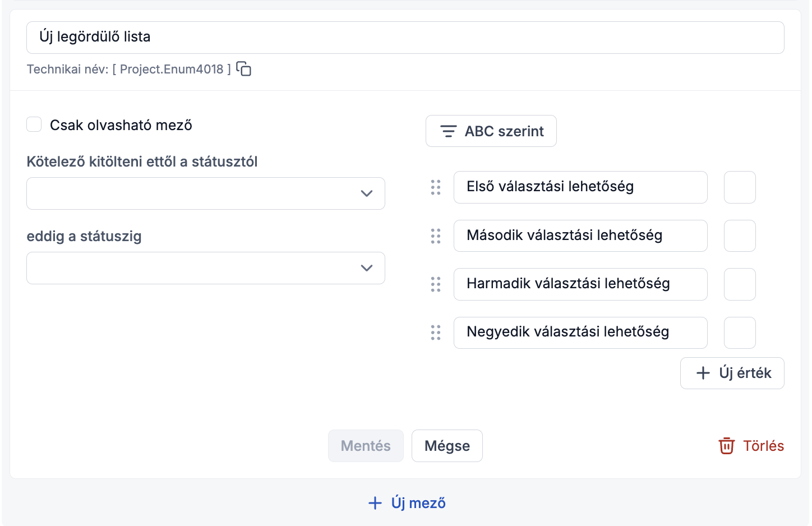Click the greyed Mentés button
Viewport: 812px width, 526px height.
(x=366, y=446)
